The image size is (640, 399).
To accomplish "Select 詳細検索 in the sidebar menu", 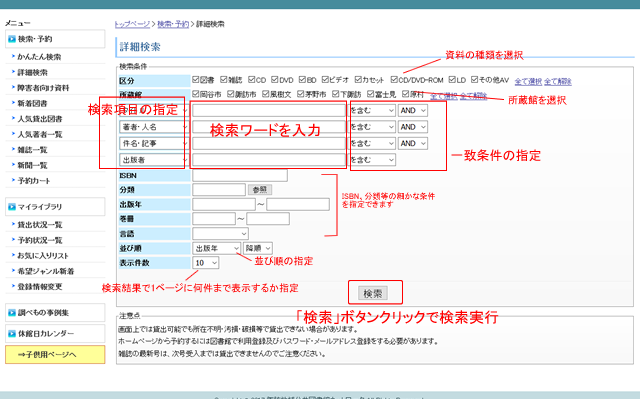I will (33, 72).
